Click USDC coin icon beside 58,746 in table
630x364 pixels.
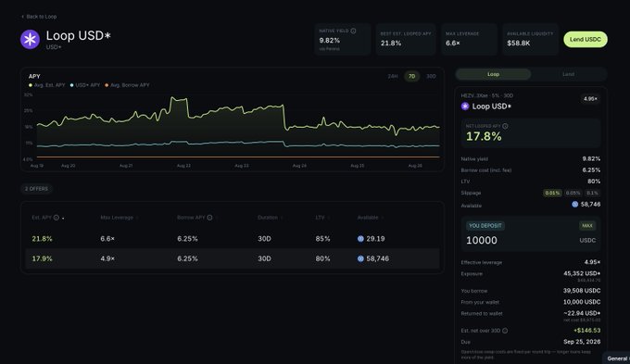coord(360,258)
